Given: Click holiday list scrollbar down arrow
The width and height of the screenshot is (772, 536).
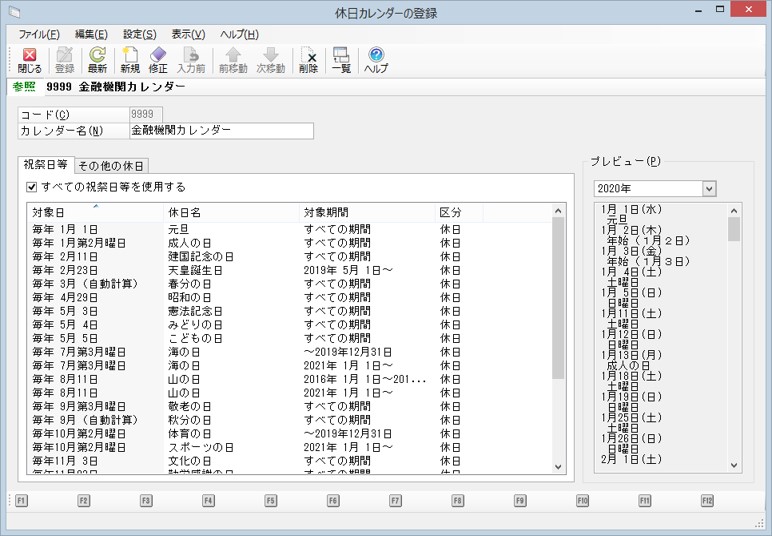Looking at the screenshot, I should [x=558, y=467].
